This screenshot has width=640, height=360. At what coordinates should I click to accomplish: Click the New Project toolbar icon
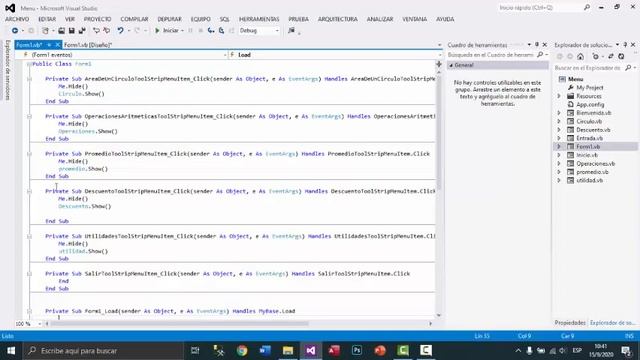pos(45,31)
